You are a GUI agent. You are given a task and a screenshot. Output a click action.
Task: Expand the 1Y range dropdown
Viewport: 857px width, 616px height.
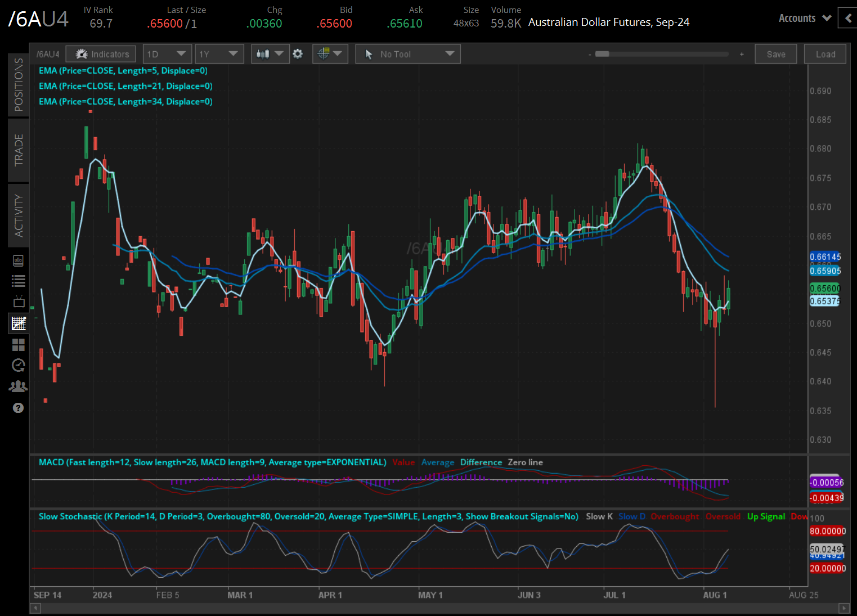(x=219, y=53)
